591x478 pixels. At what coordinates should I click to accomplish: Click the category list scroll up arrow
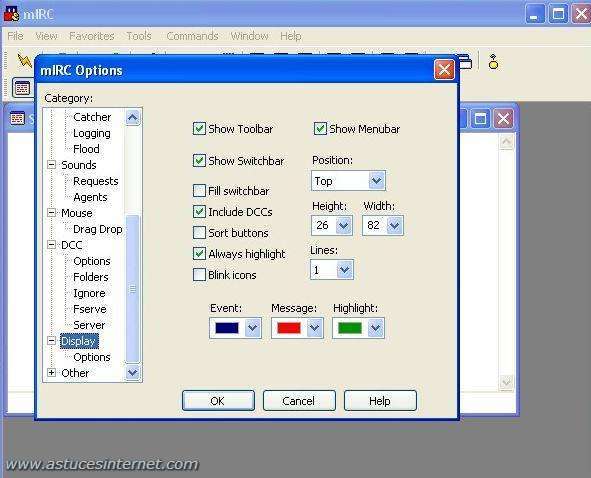tap(132, 118)
